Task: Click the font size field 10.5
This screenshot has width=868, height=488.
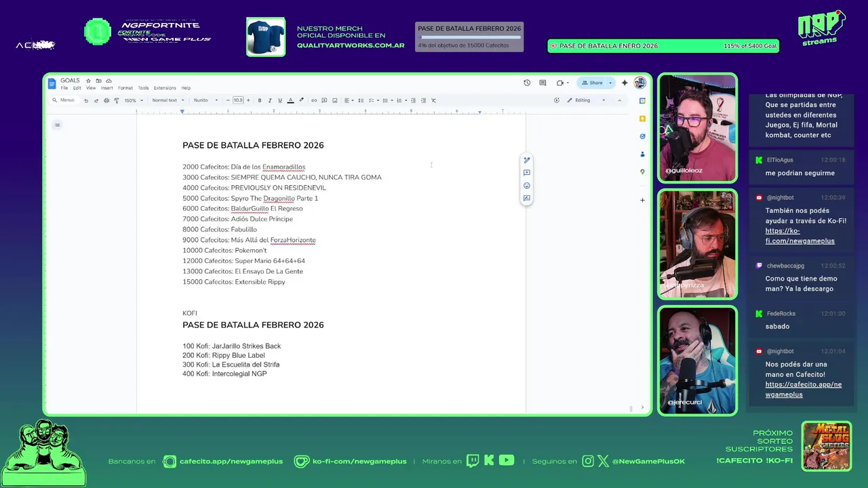Action: tap(238, 100)
